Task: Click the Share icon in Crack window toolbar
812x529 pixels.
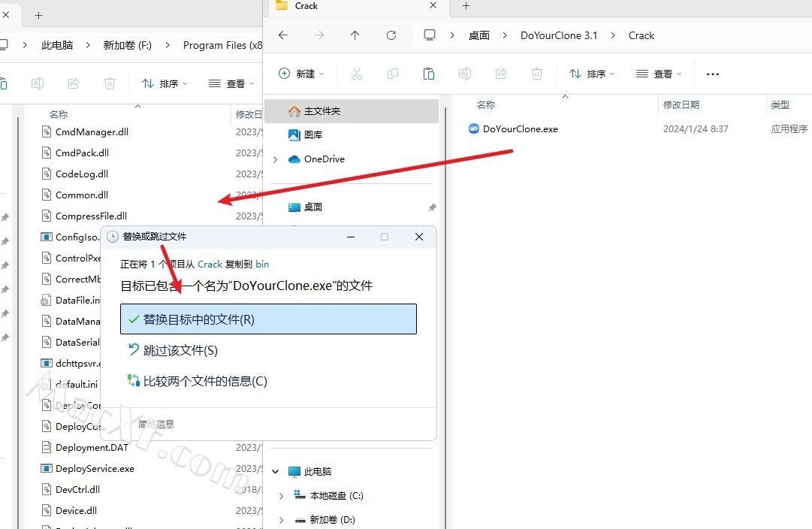Action: click(x=501, y=74)
